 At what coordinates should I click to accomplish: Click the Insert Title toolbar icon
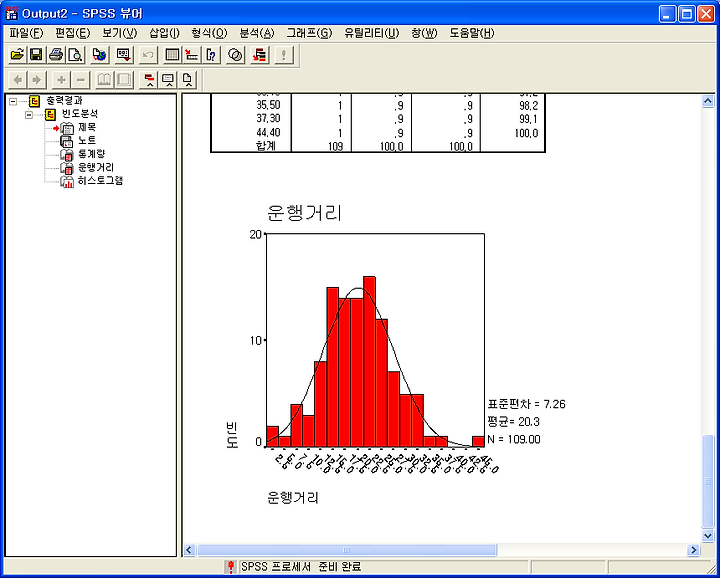168,80
